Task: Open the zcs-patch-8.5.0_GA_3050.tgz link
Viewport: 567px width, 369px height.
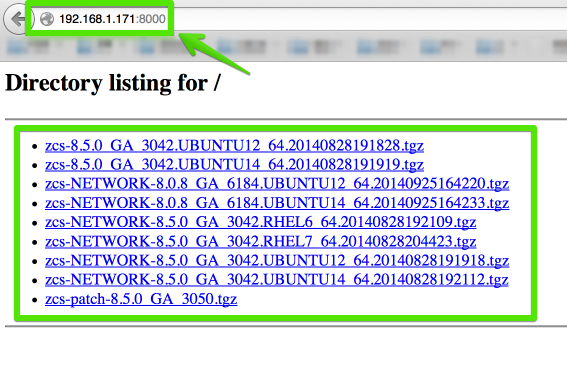Action: (141, 299)
